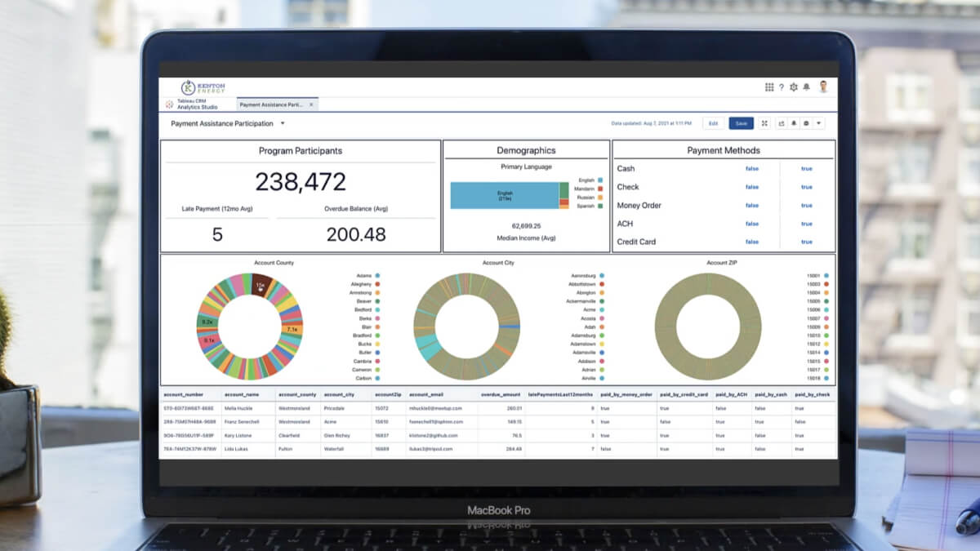The height and width of the screenshot is (551, 980).
Task: Select the 15k slice in Account County donut
Action: pyautogui.click(x=261, y=286)
